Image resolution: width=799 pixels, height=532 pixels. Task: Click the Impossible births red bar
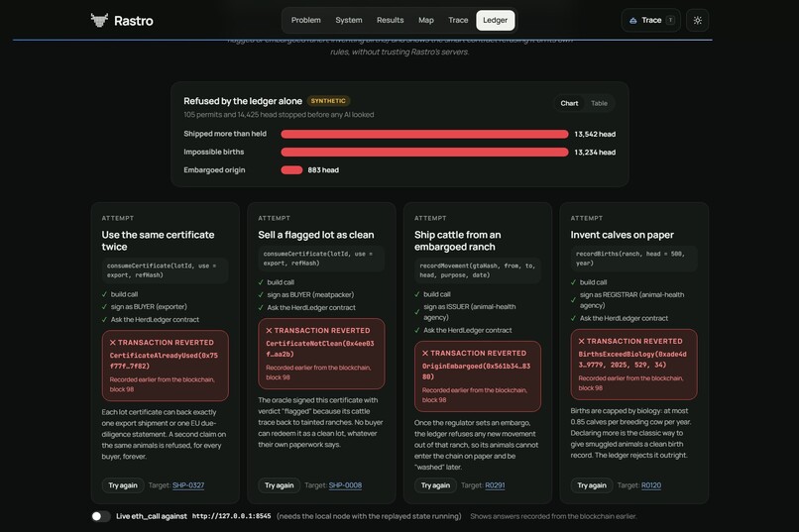[424, 153]
